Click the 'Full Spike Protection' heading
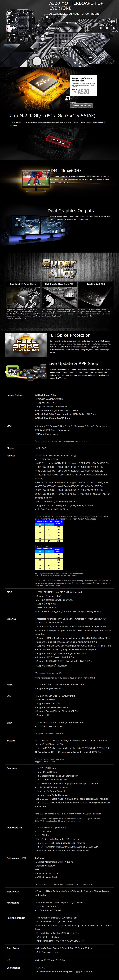Screen dimensions: 119x980 click(x=69, y=335)
